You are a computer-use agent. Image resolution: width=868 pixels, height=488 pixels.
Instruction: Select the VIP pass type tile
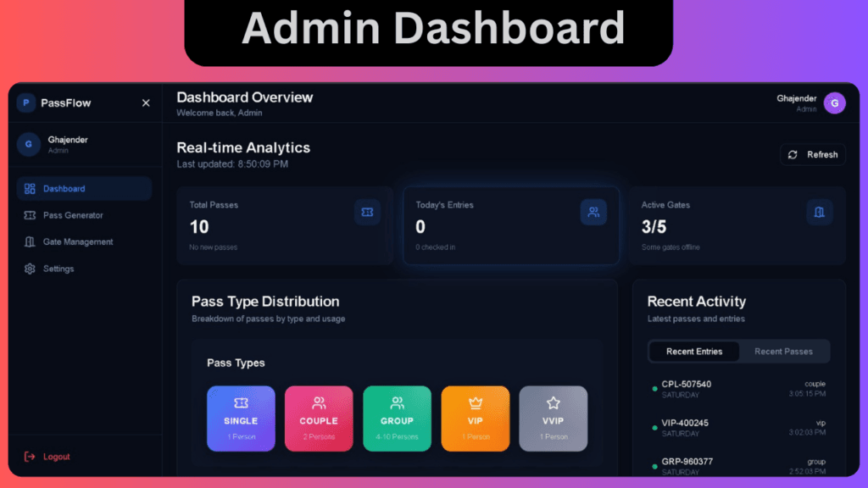click(475, 419)
